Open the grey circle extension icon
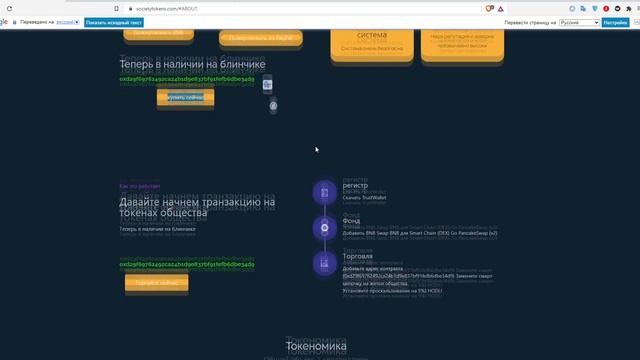Image resolution: width=640 pixels, height=360 pixels. 572,9
